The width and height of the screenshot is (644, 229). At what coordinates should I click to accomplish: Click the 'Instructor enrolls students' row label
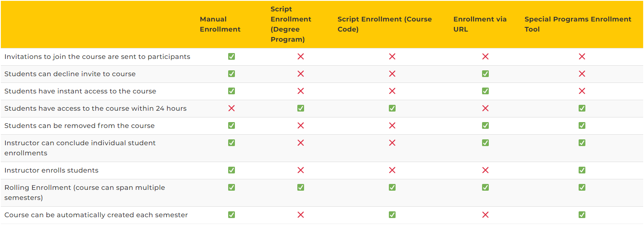coord(51,170)
